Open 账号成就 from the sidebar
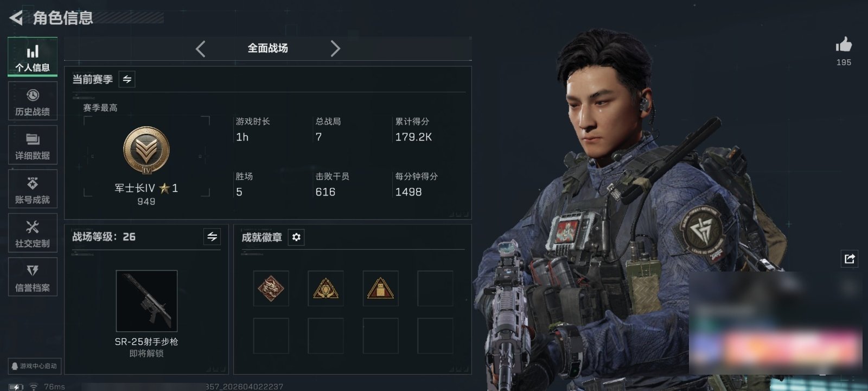 33,189
